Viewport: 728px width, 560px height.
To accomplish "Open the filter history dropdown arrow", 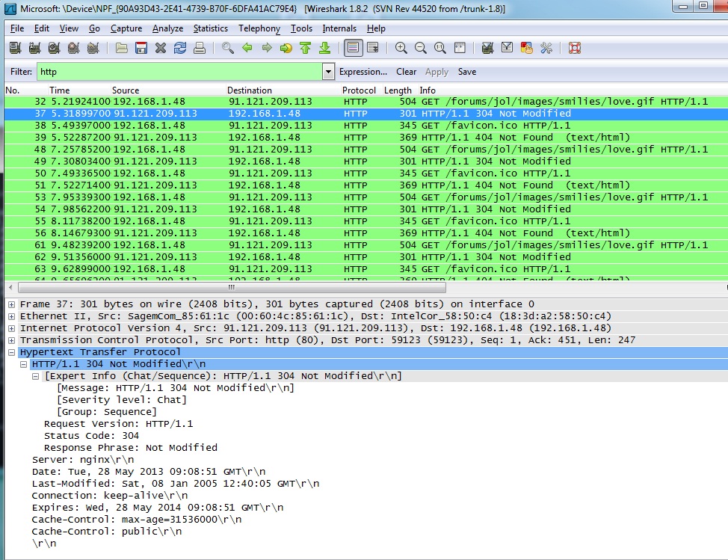I will click(x=328, y=72).
